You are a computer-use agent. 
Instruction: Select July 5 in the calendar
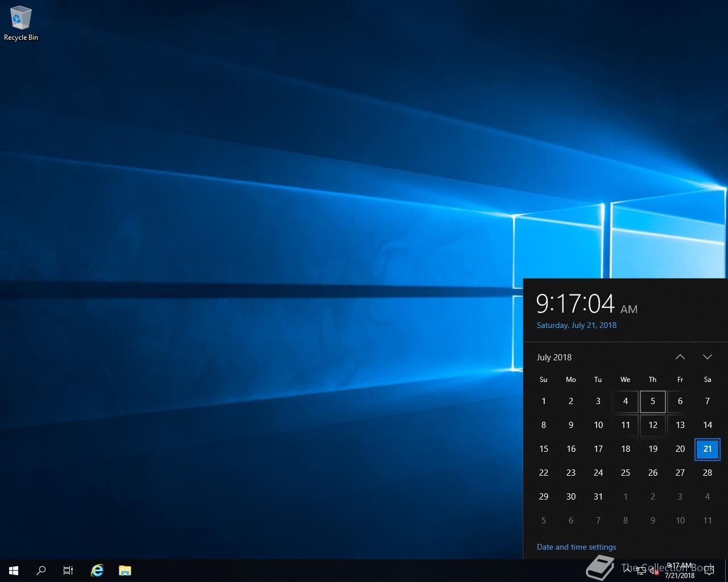(653, 401)
